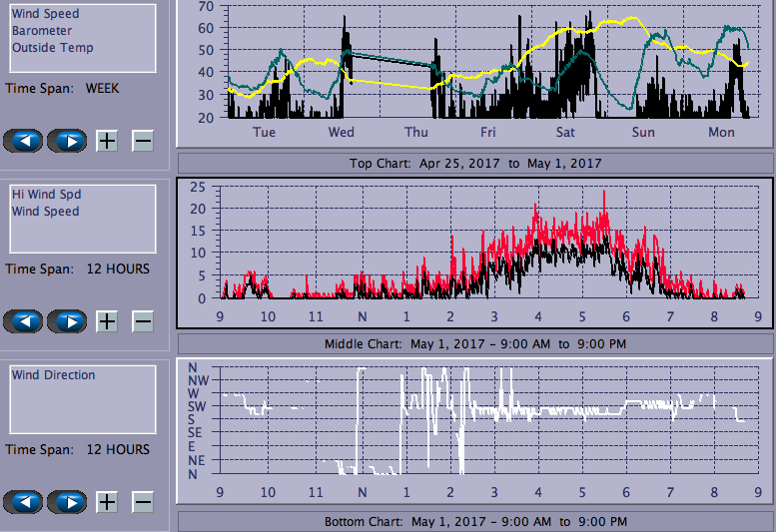The image size is (776, 532).
Task: Select Wind Direction in the bottom chart list
Action: pos(54,375)
